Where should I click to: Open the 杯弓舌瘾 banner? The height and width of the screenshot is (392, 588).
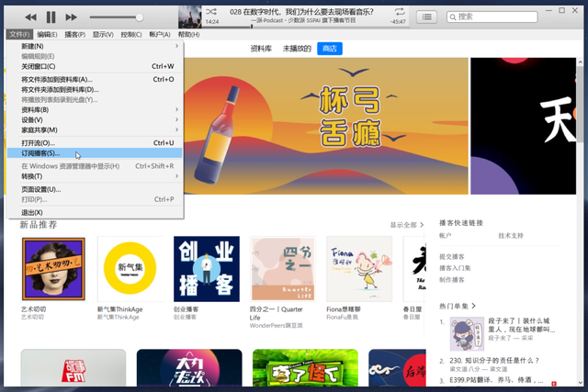click(326, 126)
